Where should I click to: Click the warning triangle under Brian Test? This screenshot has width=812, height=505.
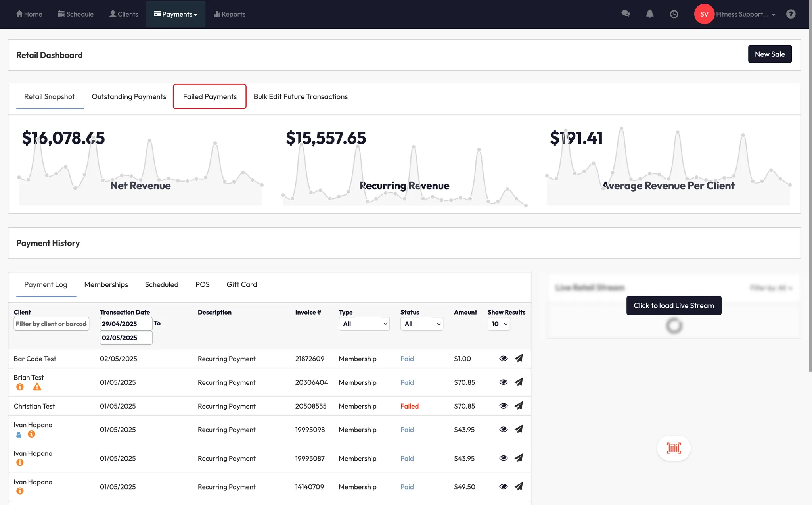pos(37,387)
